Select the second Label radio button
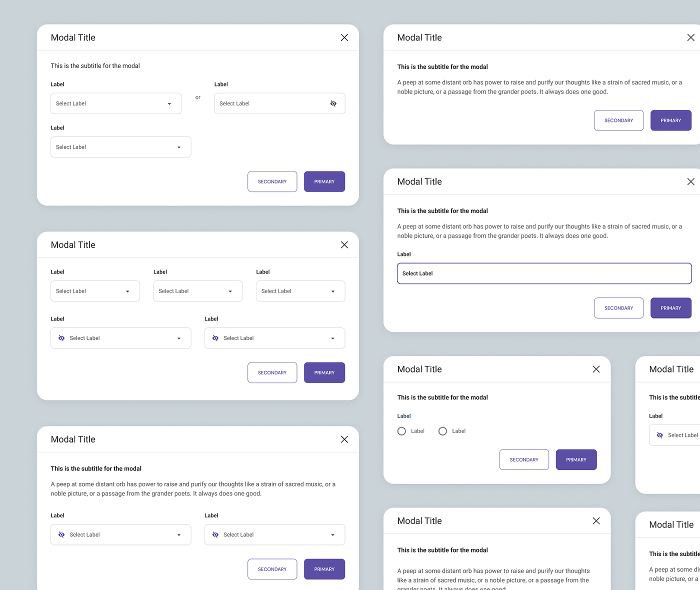Image resolution: width=700 pixels, height=590 pixels. [442, 431]
